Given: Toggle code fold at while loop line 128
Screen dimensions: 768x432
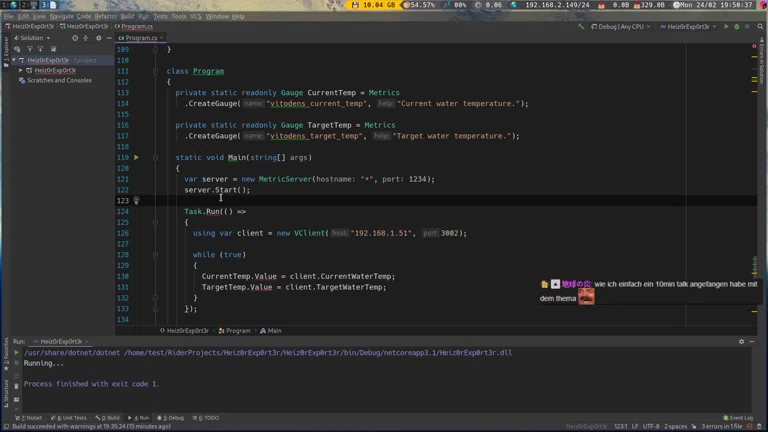Looking at the screenshot, I should 155,255.
